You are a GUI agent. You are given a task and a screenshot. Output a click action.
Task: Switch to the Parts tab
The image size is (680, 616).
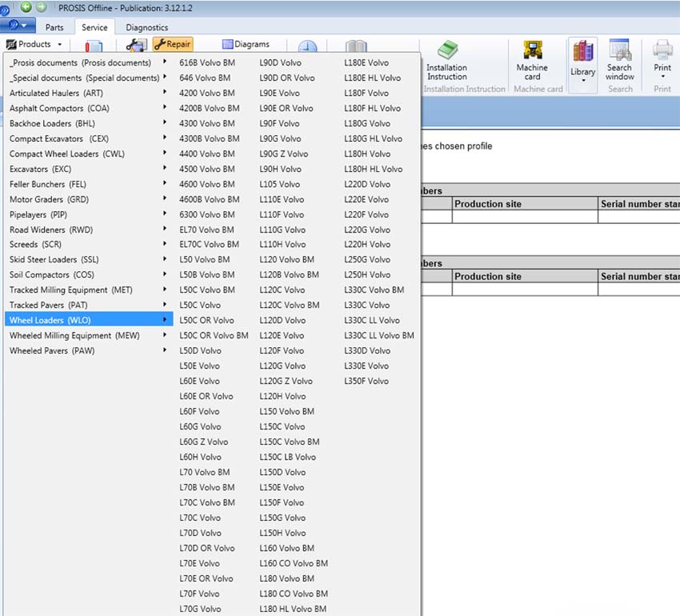(x=54, y=27)
